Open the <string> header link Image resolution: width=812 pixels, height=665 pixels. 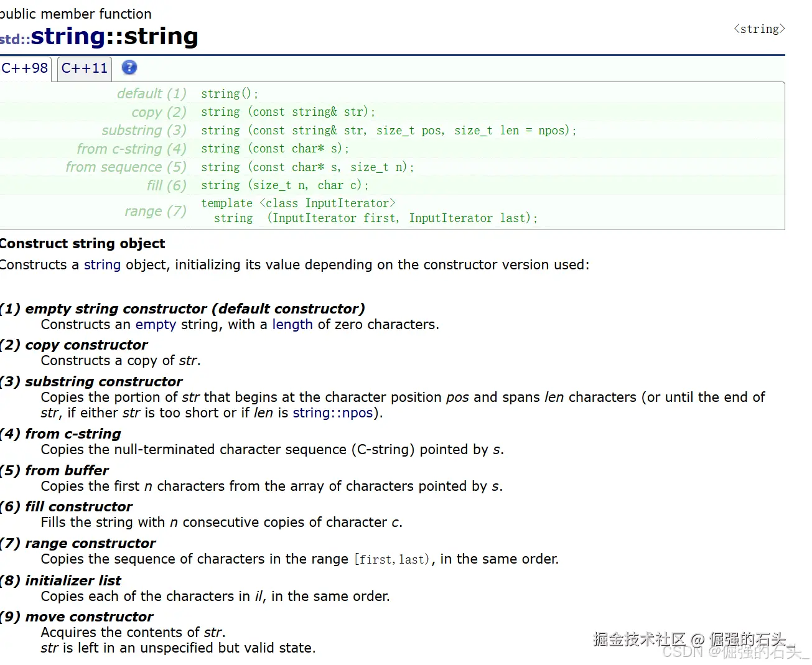[x=759, y=29]
